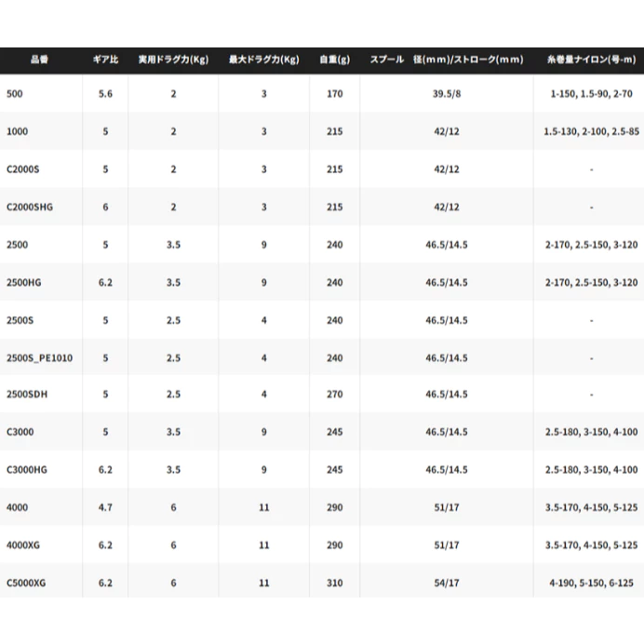This screenshot has height=644, width=644.
Task: Select the 2500SDH model row label
Action: tap(27, 395)
